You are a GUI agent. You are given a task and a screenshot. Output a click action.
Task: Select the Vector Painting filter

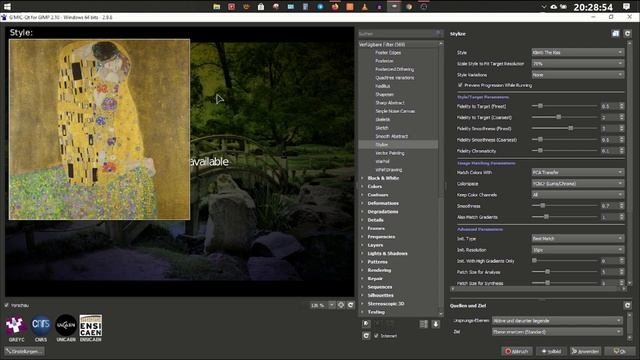[390, 153]
